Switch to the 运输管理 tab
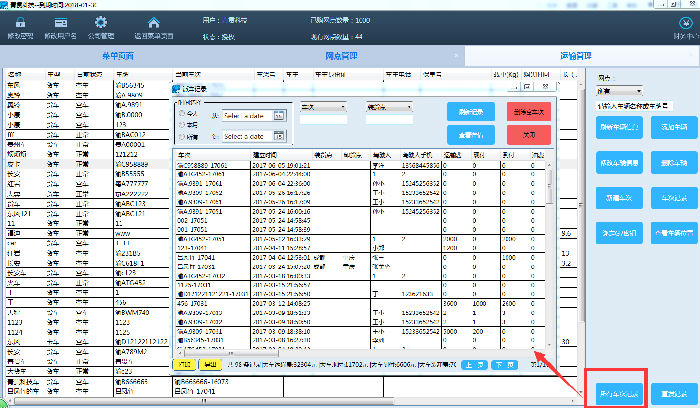Image resolution: width=700 pixels, height=408 pixels. pyautogui.click(x=580, y=58)
